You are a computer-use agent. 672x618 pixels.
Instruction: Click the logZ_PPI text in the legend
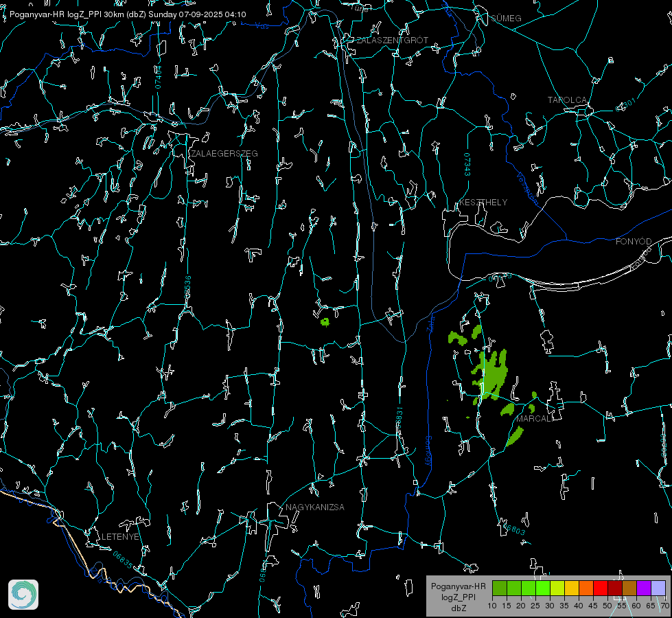(458, 597)
